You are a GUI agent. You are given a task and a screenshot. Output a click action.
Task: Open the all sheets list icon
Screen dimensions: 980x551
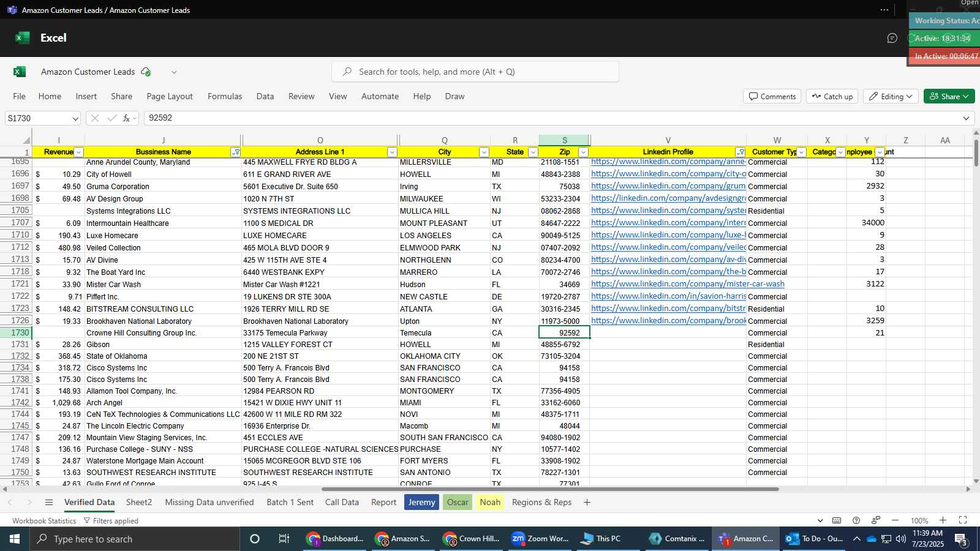coord(49,502)
